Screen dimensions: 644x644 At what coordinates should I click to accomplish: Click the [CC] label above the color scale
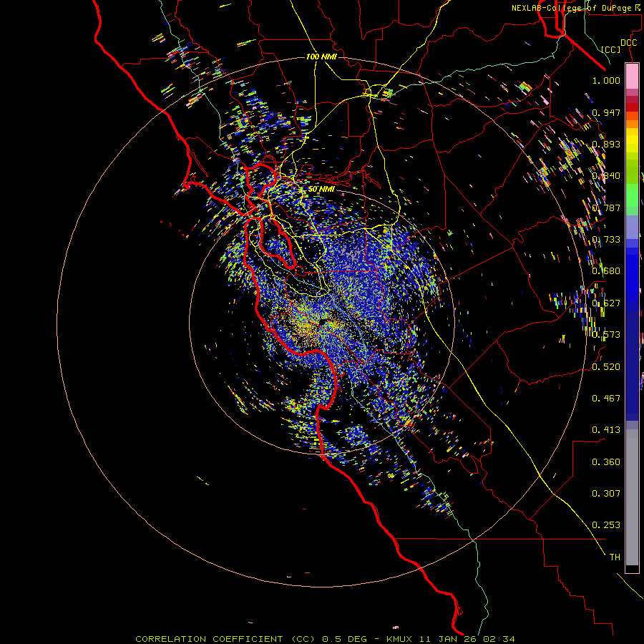pos(611,49)
